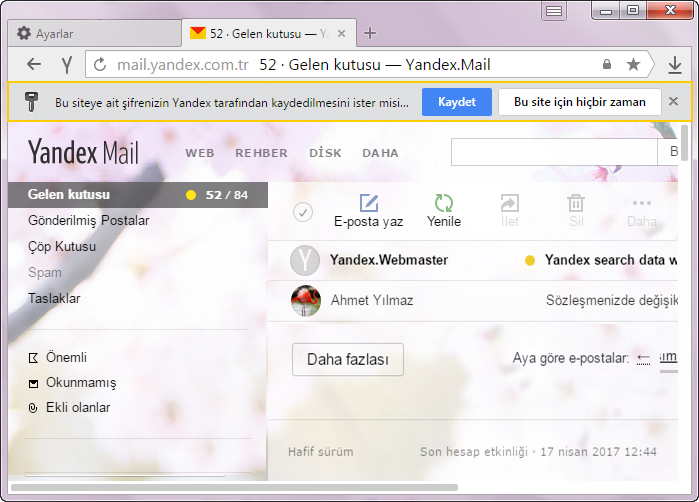The image size is (699, 502).
Task: Open Ahmet Yılmaz sender name
Action: [372, 300]
